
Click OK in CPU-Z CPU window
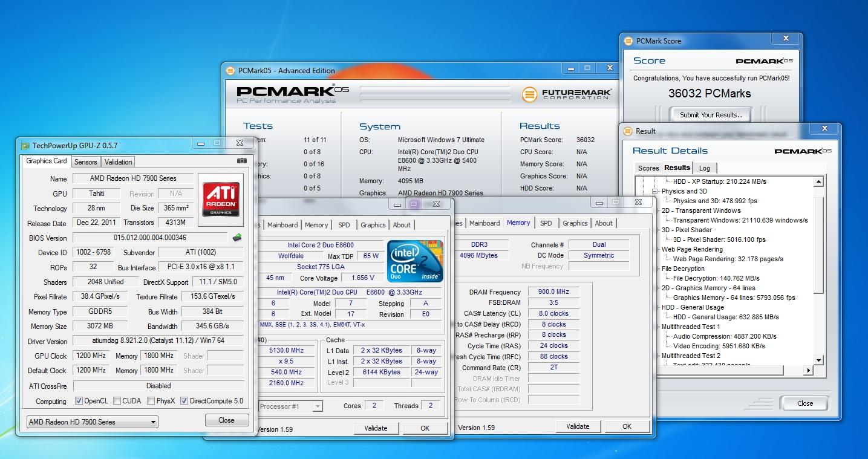pyautogui.click(x=425, y=428)
